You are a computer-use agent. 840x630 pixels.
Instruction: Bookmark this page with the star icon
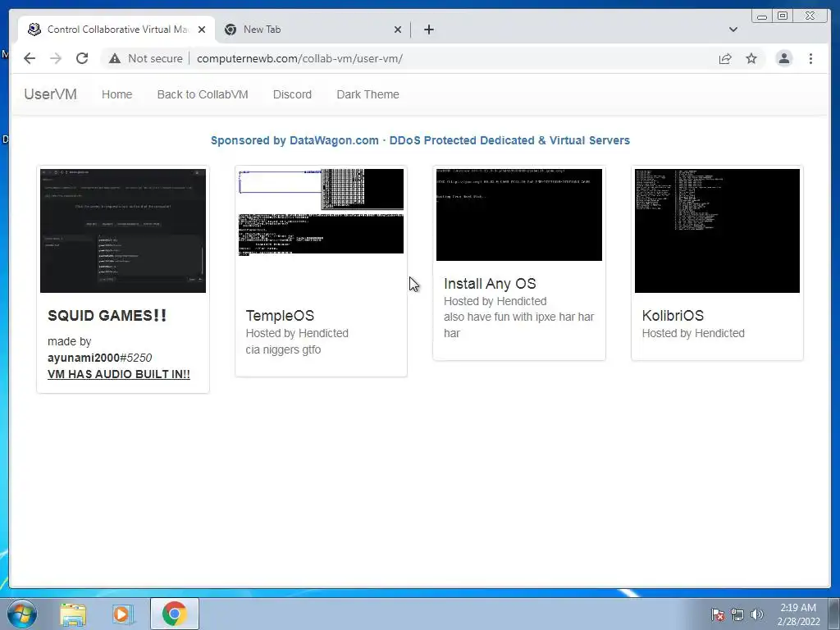751,58
